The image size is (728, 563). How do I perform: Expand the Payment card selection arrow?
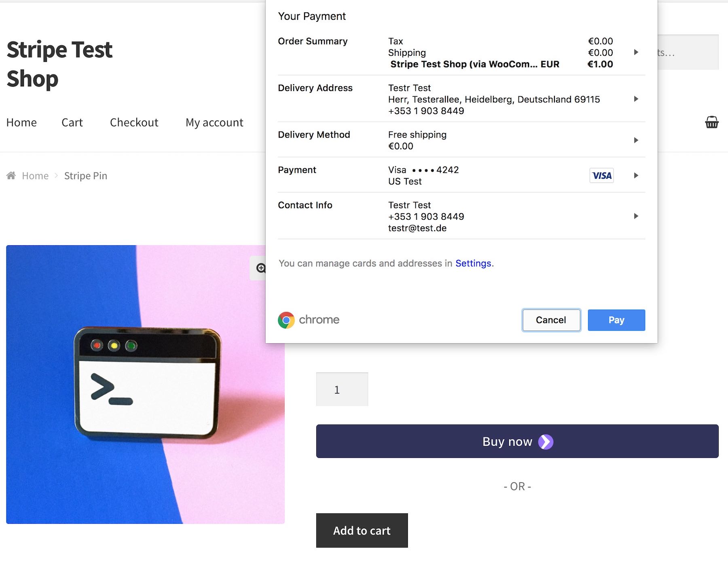636,175
